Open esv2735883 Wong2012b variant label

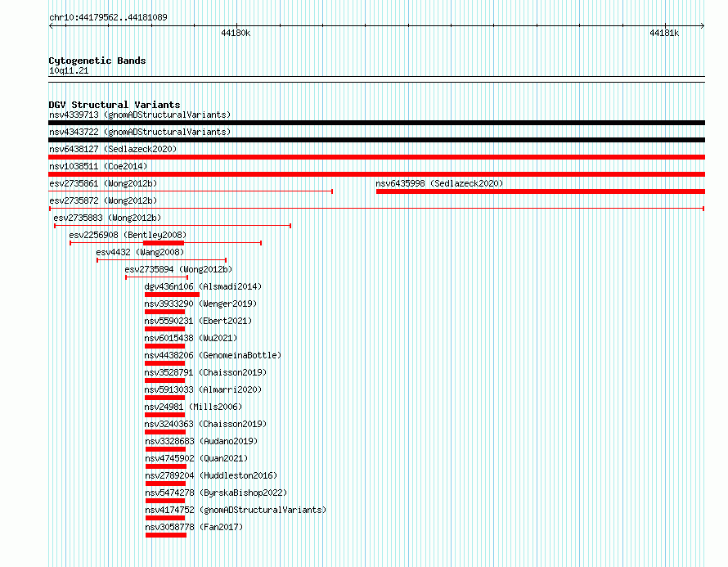pos(107,218)
